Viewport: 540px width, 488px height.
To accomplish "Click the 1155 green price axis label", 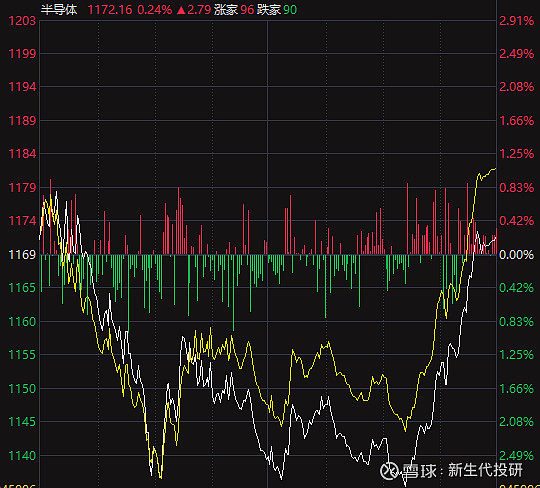I will pyautogui.click(x=22, y=355).
